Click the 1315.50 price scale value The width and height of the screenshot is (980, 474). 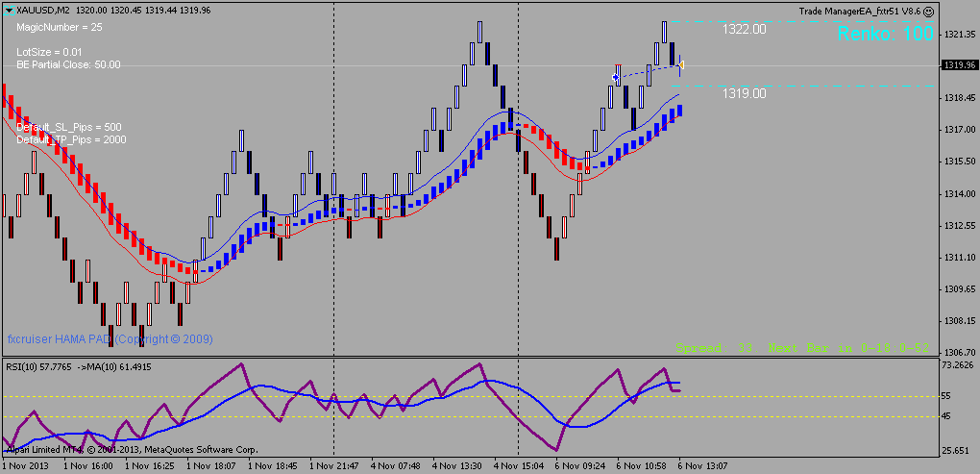click(x=960, y=162)
